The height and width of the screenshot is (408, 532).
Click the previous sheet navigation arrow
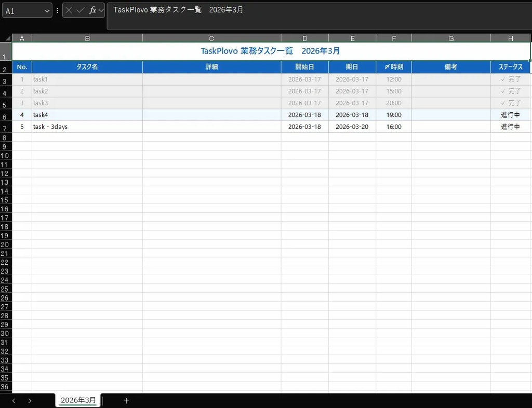pyautogui.click(x=14, y=400)
